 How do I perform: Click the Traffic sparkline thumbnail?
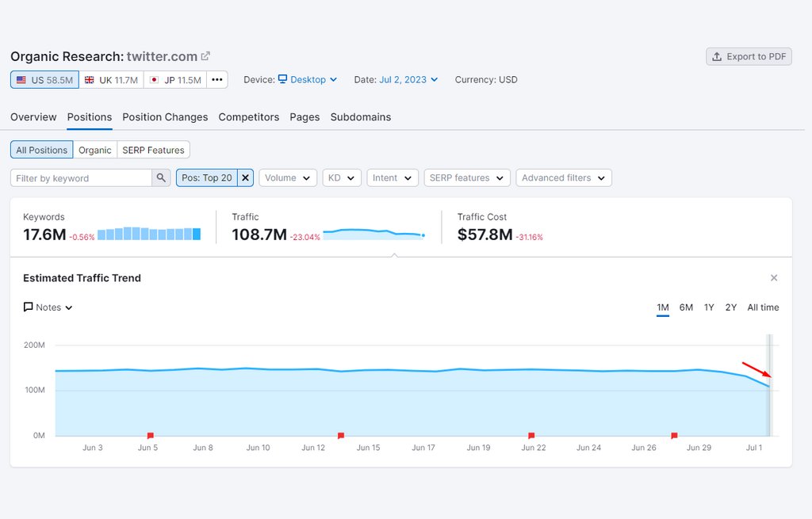tap(374, 235)
